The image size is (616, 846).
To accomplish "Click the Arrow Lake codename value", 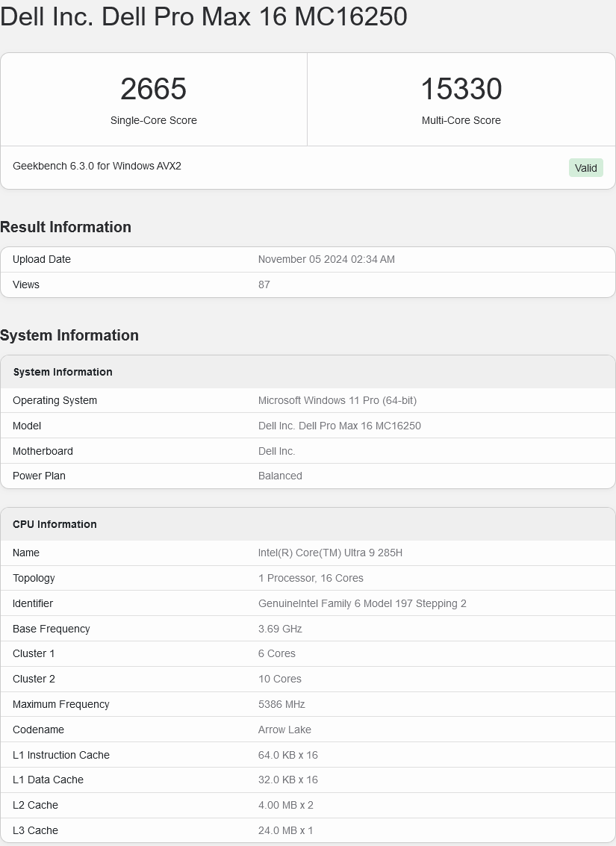I will point(284,730).
